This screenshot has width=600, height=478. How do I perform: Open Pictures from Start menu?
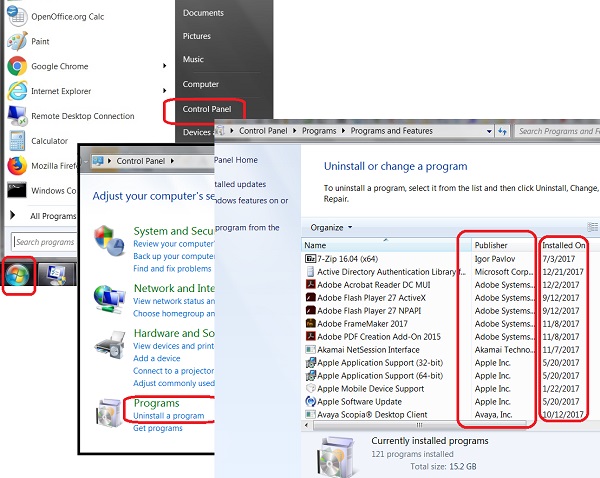point(197,36)
